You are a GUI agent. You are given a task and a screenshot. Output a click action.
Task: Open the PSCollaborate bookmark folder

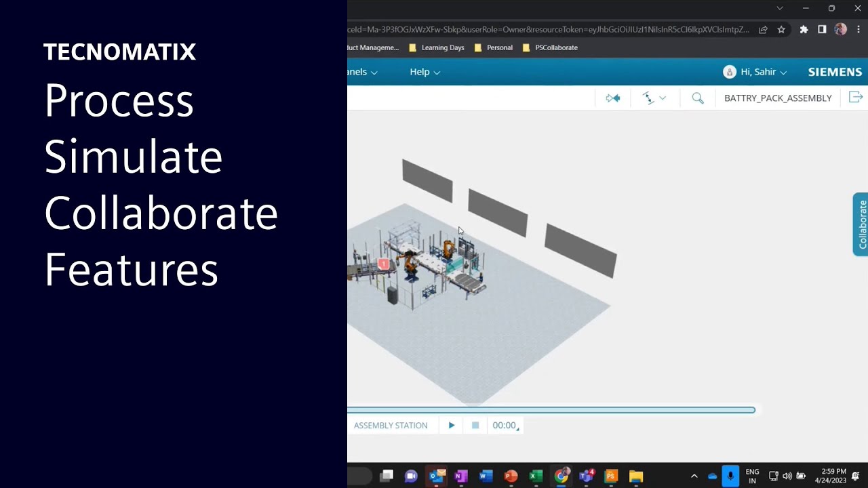tap(551, 47)
